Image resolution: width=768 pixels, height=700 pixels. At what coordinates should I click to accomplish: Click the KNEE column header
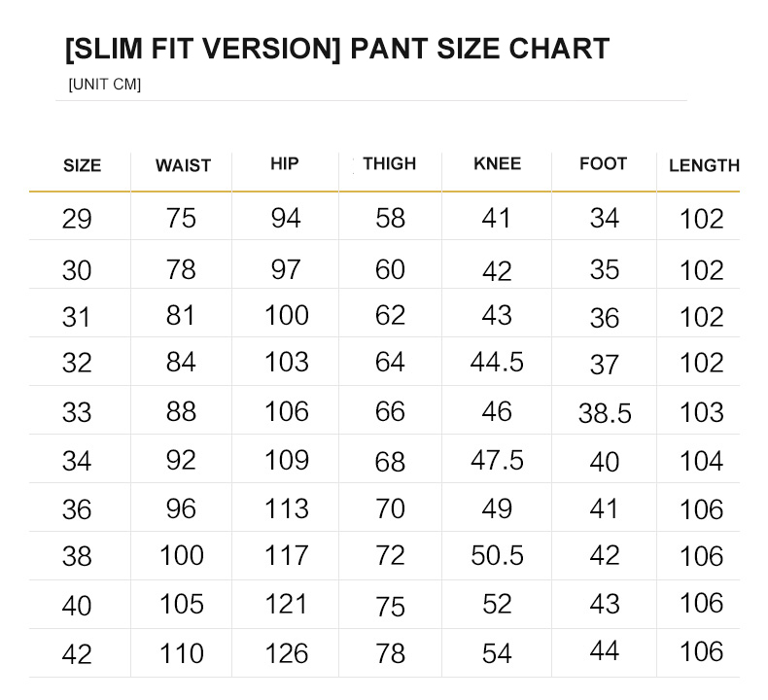[x=497, y=163]
